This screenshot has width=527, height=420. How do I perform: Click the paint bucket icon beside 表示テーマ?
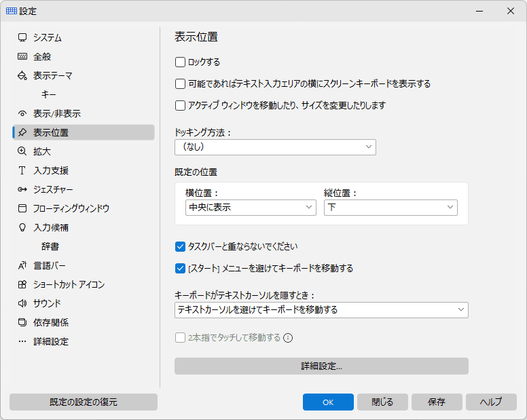22,75
